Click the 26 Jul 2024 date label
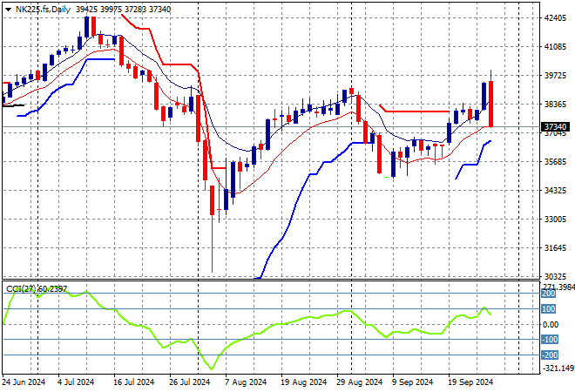This screenshot has width=575, height=392. (x=189, y=382)
